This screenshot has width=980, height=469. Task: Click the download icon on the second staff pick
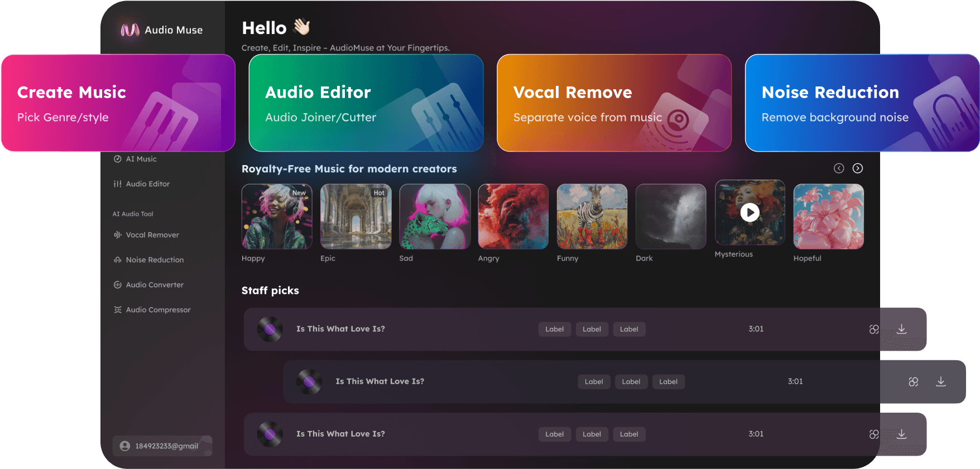940,381
